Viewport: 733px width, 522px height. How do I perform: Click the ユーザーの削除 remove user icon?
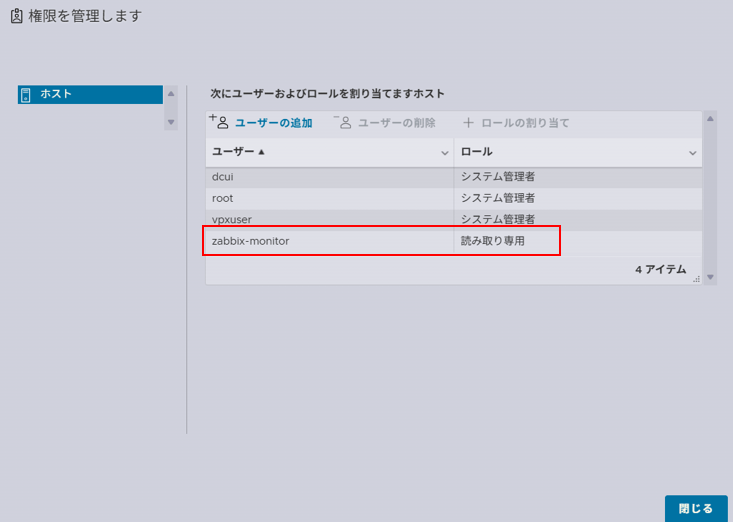343,122
